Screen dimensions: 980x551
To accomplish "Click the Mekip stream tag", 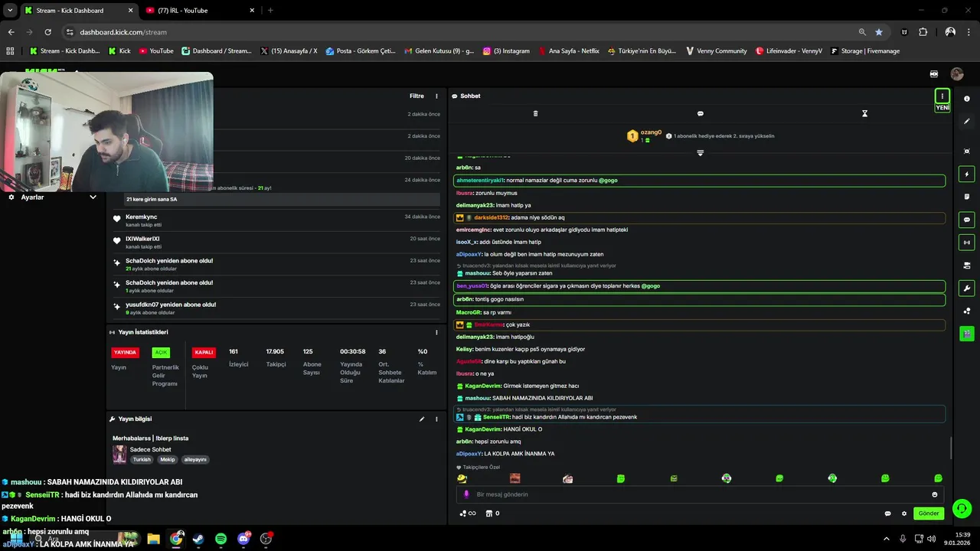I will (168, 460).
